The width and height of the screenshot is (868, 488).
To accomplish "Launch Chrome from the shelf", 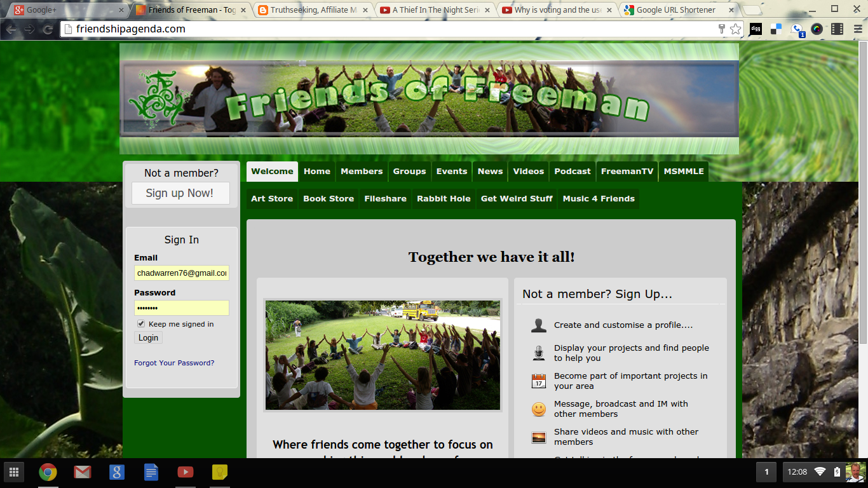I will point(48,472).
